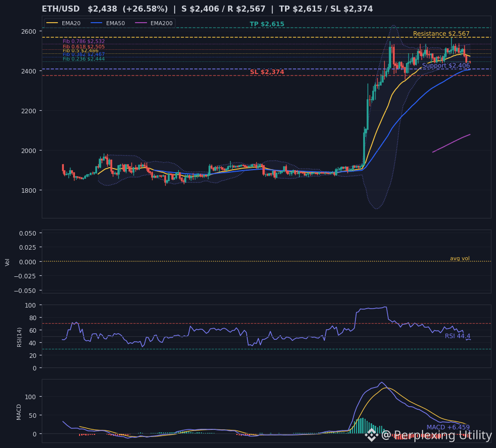
Task: Click the EMA50 legend entry
Action: point(108,23)
